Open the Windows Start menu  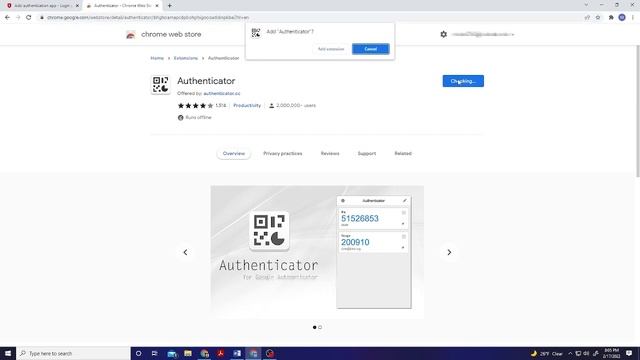[8, 353]
